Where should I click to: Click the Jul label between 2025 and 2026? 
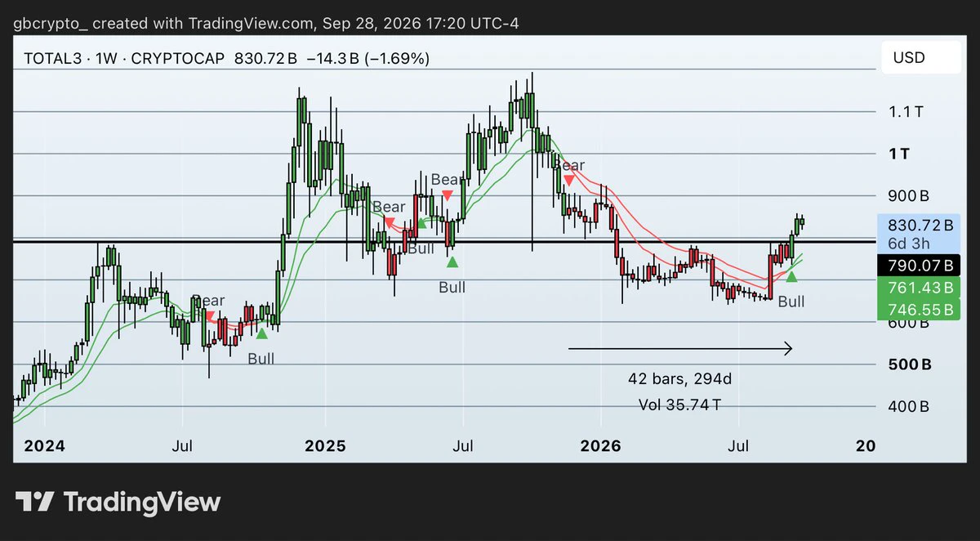tap(463, 446)
